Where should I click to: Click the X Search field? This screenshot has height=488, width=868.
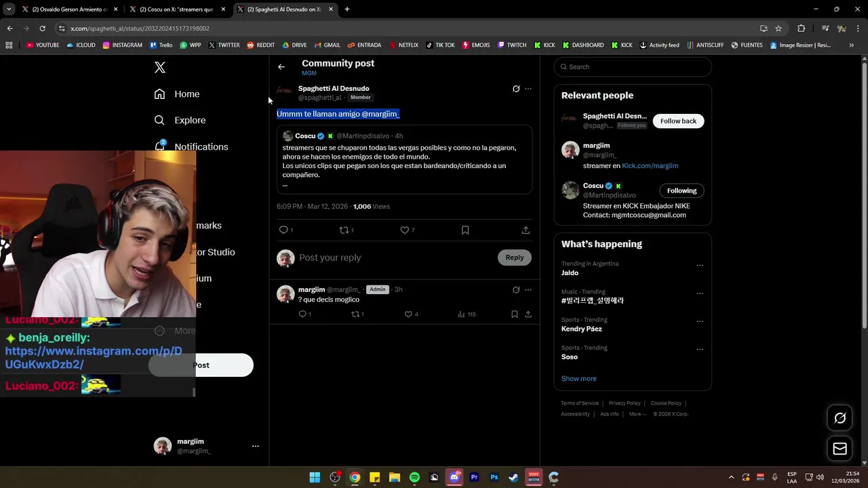point(633,66)
